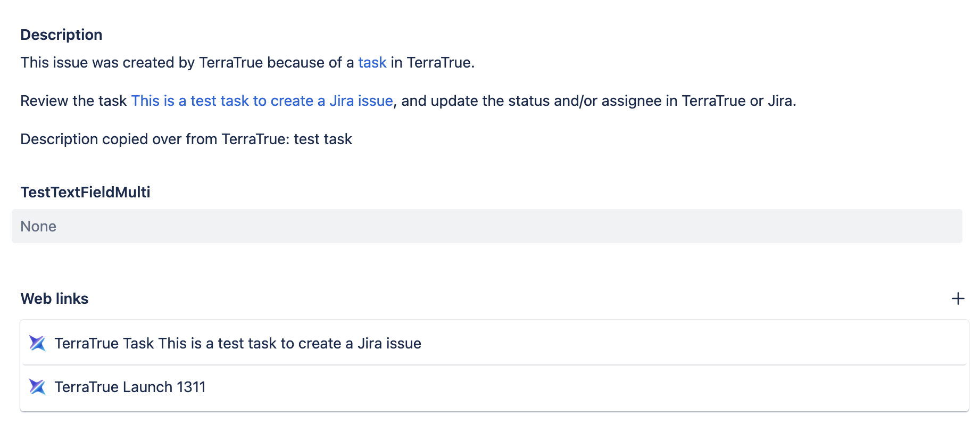Screen dimensions: 980x432
Task: Edit the TestTextFieldMulti None field
Action: click(x=487, y=226)
